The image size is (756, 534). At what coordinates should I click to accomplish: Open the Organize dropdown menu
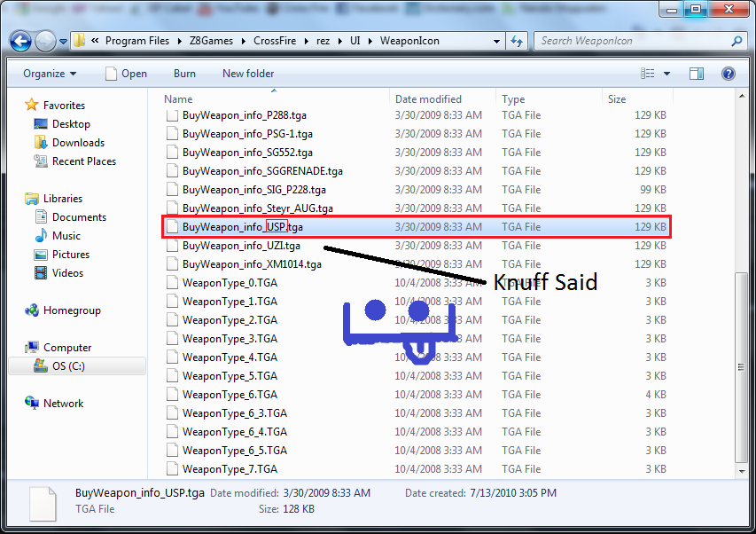click(x=50, y=74)
